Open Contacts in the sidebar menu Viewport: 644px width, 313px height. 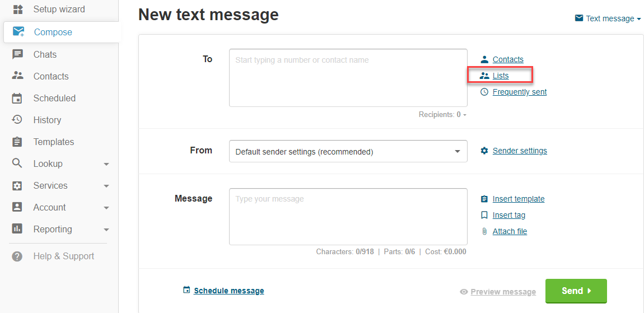pos(50,76)
